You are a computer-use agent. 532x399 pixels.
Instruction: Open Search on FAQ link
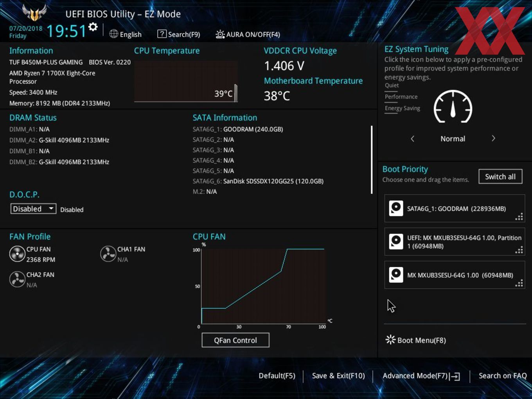[503, 376]
